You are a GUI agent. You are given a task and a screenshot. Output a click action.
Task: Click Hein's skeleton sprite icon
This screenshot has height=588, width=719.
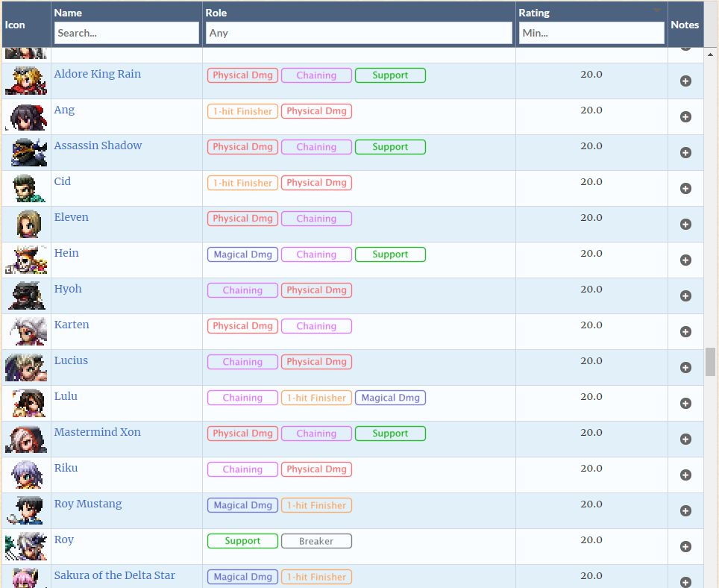pos(26,260)
